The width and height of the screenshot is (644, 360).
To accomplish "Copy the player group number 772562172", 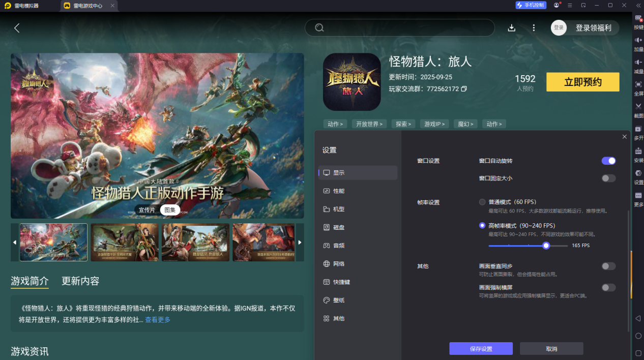I will pos(463,89).
